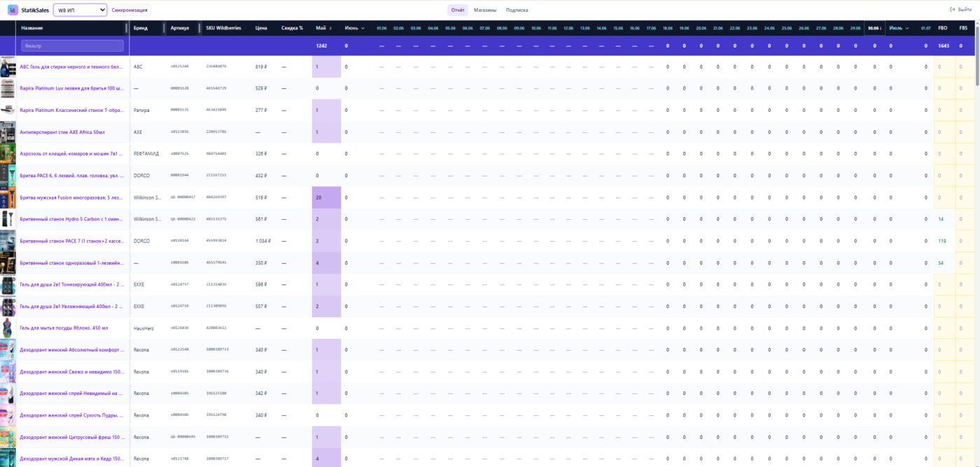Click the 01.07 date column header
The height and width of the screenshot is (467, 980).
[x=925, y=28]
